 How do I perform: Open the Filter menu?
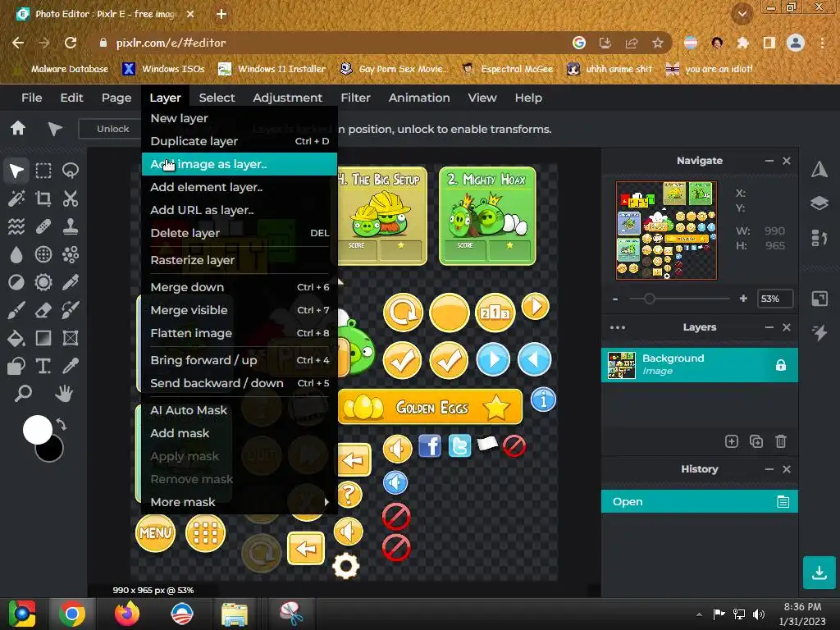[x=355, y=98]
